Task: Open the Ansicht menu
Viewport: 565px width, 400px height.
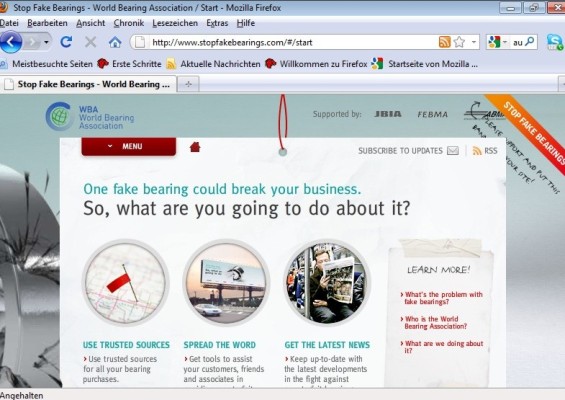Action: tap(90, 23)
